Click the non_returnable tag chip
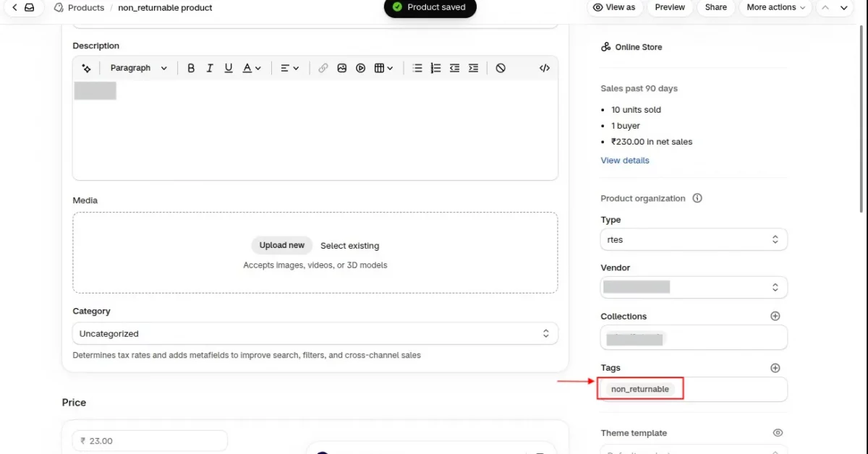Viewport: 868px width, 454px height. pos(640,389)
